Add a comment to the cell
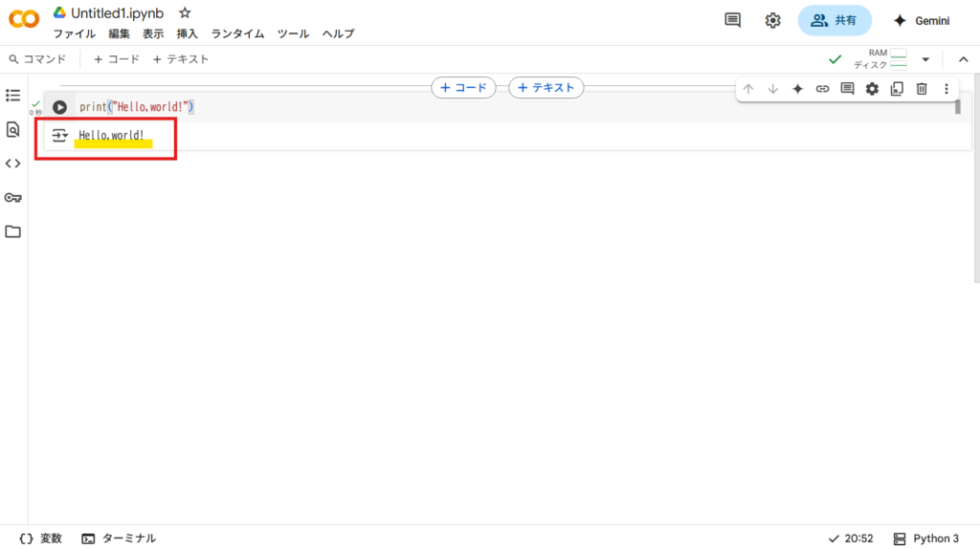 coord(848,89)
